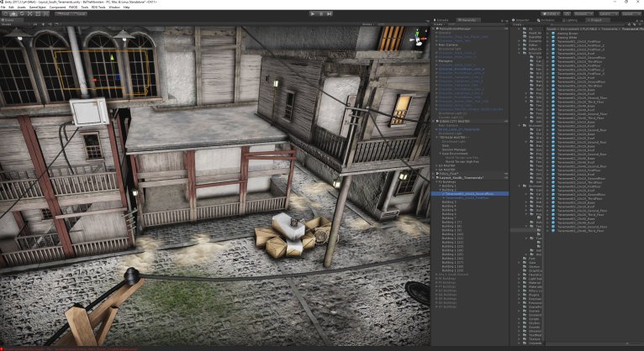The width and height of the screenshot is (644, 351).
Task: Select Session Manager in Hierarchy
Action: pyautogui.click(x=454, y=149)
